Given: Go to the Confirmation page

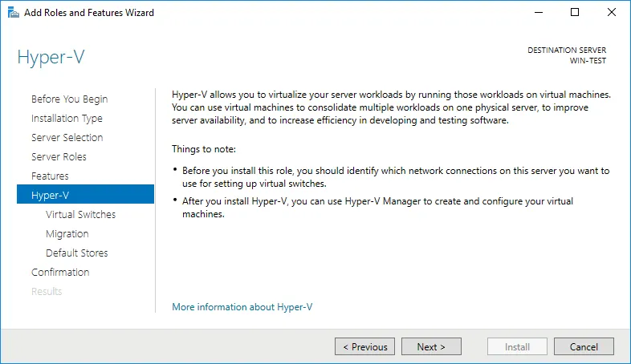Looking at the screenshot, I should 60,273.
